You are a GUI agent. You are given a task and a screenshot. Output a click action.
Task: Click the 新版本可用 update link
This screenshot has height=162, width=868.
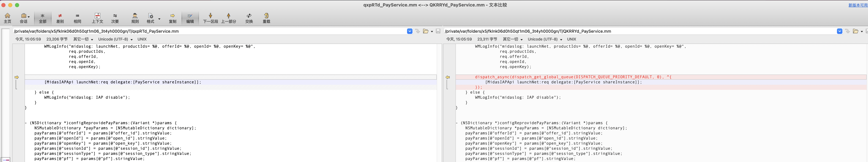[x=858, y=5]
